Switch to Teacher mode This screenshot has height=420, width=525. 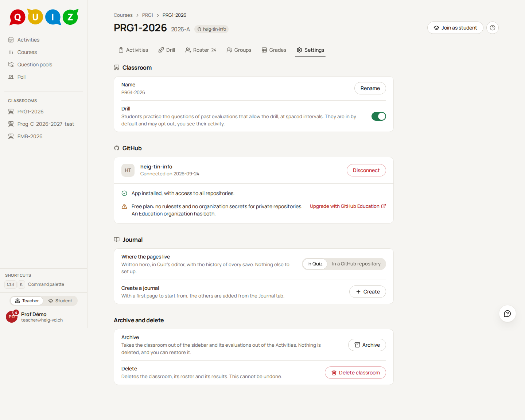[x=27, y=301]
